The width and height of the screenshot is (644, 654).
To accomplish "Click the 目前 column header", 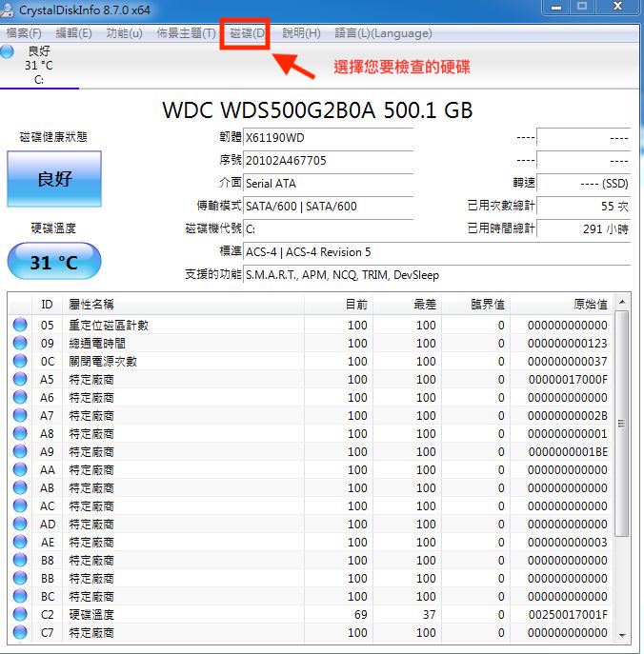I will click(x=338, y=304).
